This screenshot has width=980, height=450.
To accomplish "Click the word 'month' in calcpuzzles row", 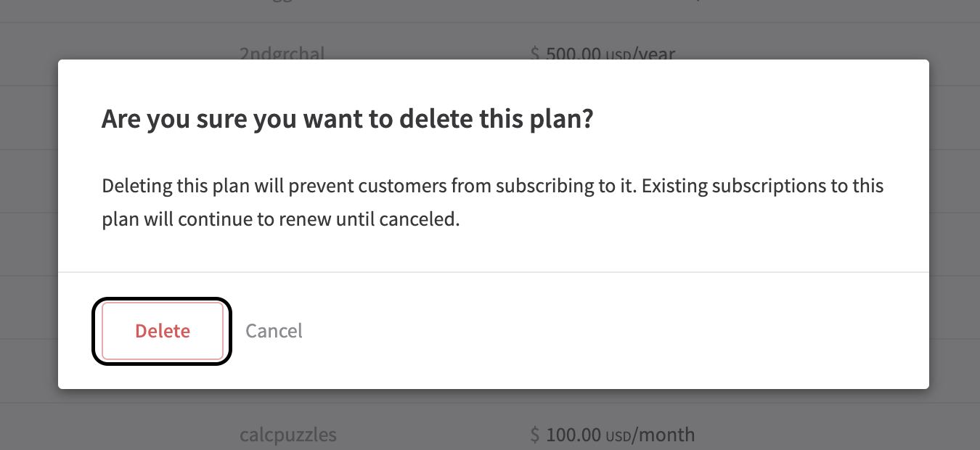I will 666,435.
